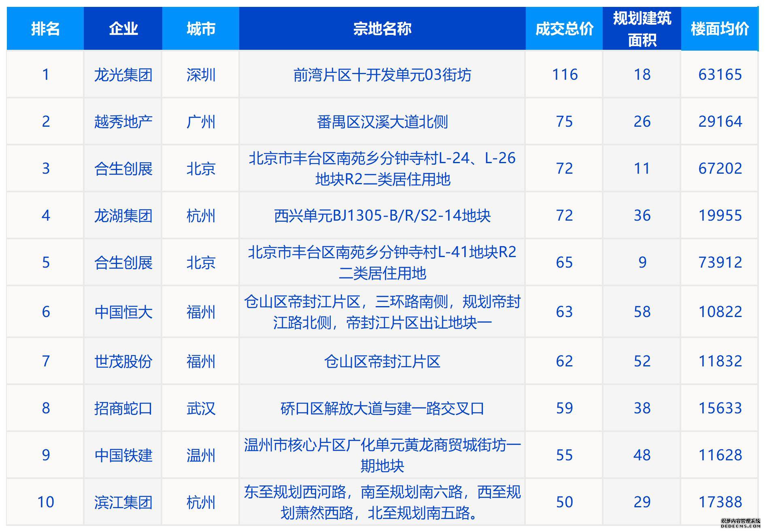
Task: Click total price value 50
Action: point(564,502)
